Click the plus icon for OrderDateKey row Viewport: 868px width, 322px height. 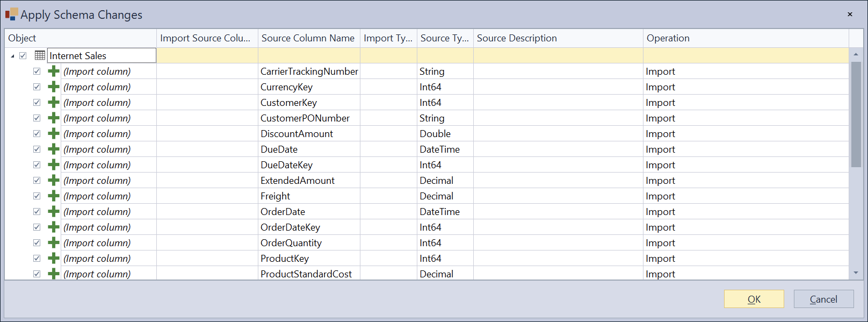pyautogui.click(x=54, y=227)
